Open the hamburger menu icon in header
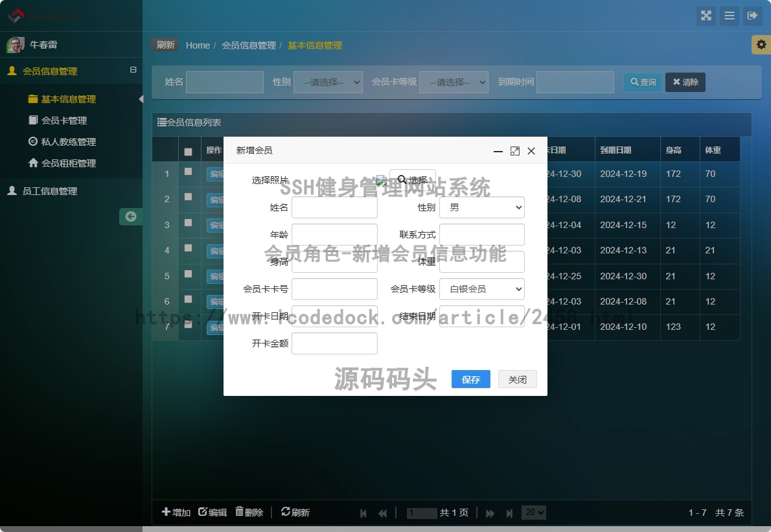Screen dimensions: 771x532 [x=729, y=16]
